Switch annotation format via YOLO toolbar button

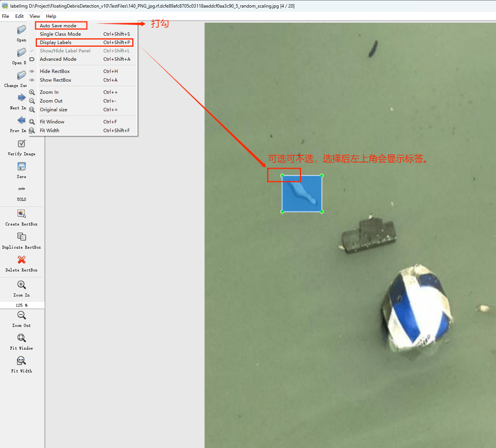22,189
